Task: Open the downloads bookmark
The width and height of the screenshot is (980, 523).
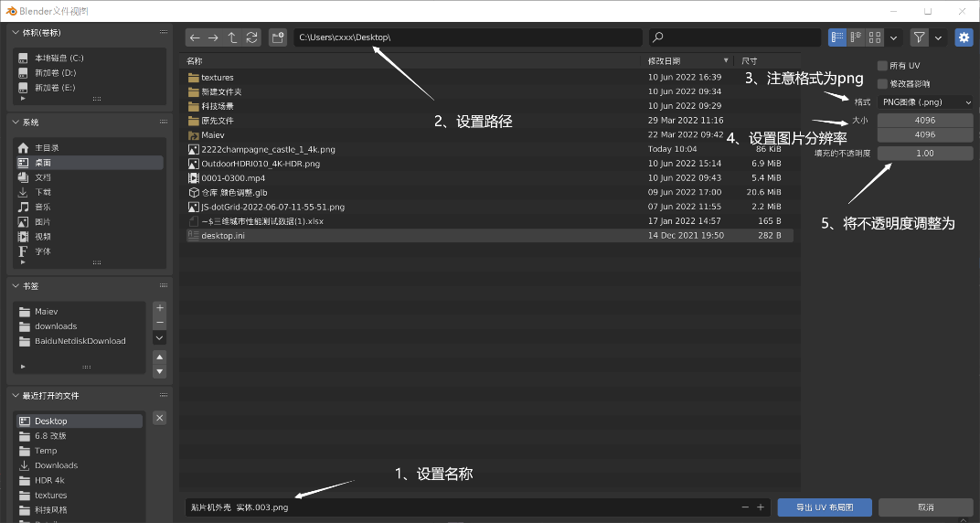Action: tap(80, 326)
